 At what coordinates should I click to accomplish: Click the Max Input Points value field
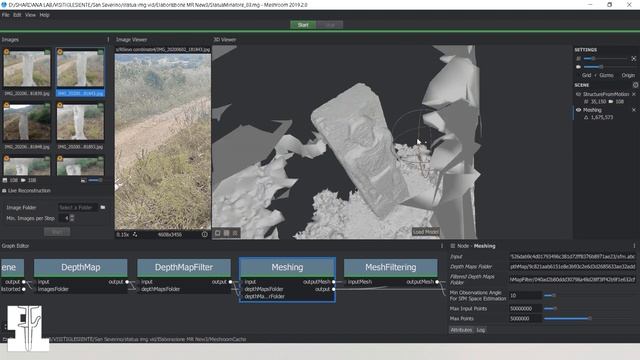525,309
